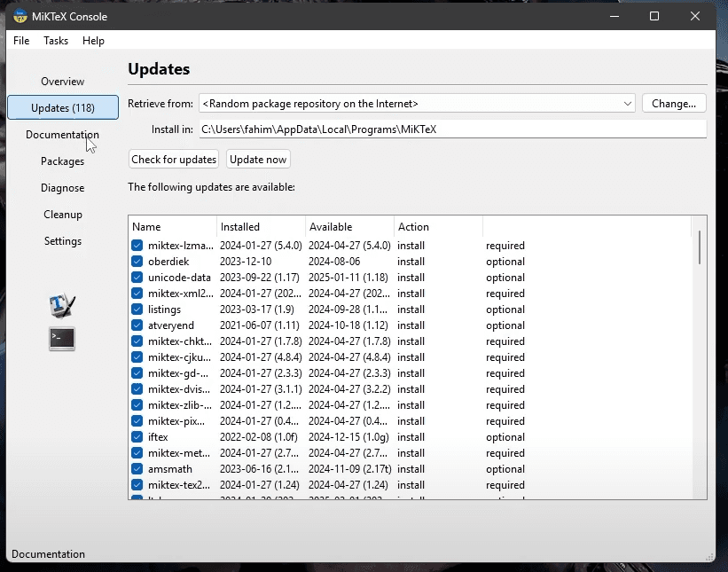Toggle checkbox for miktex-tex2 row
728x572 pixels.
click(x=137, y=485)
